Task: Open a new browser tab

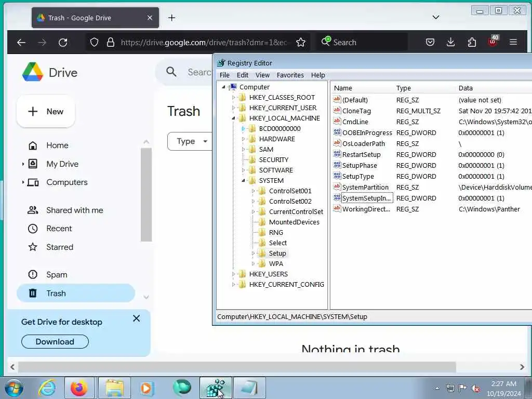Action: pos(171,18)
